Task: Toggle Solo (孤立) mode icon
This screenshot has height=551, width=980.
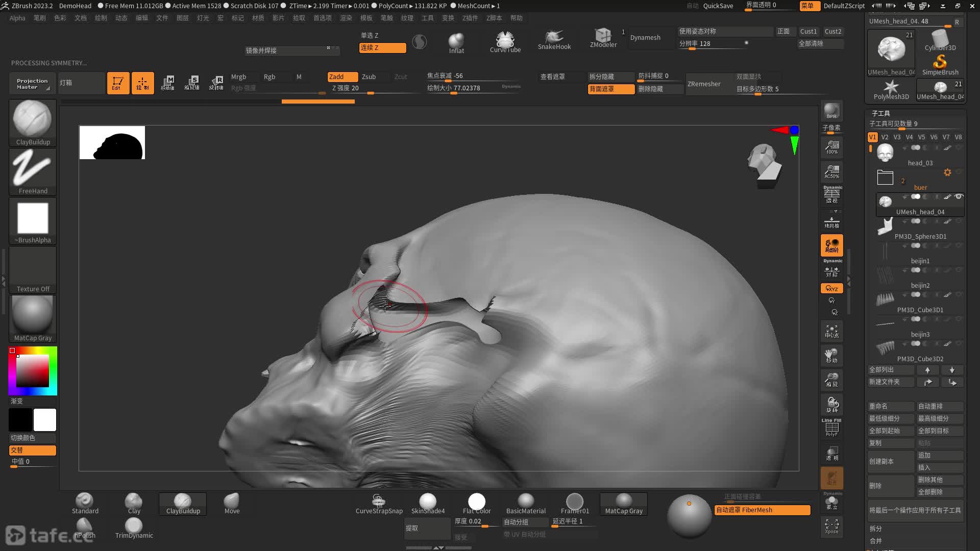Action: click(x=831, y=502)
